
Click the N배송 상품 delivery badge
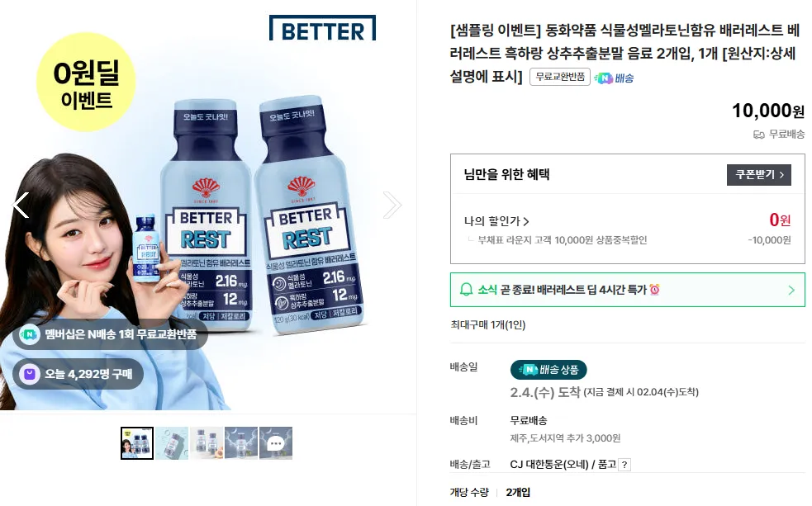(548, 370)
